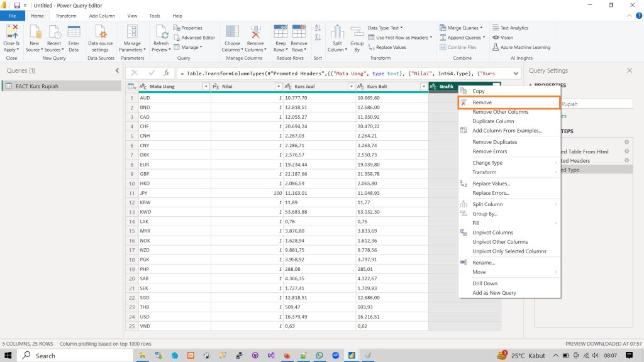The height and width of the screenshot is (362, 644).
Task: Select Remove from the context menu
Action: tap(482, 102)
